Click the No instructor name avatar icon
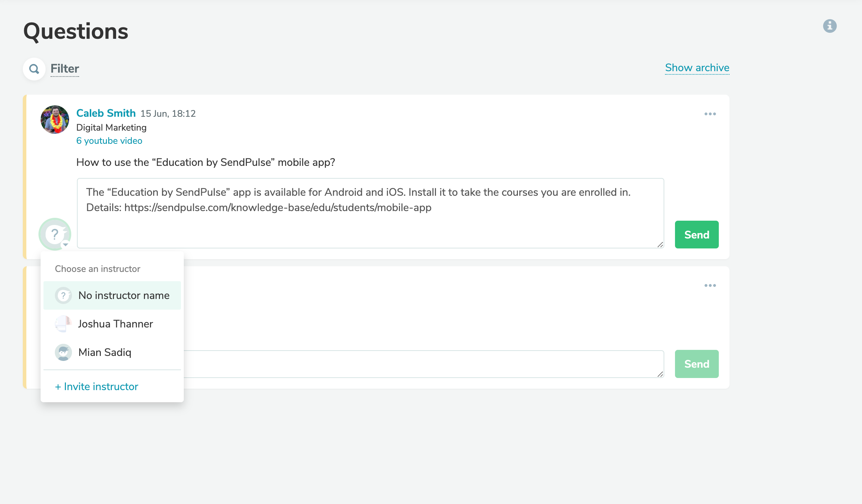 click(63, 295)
